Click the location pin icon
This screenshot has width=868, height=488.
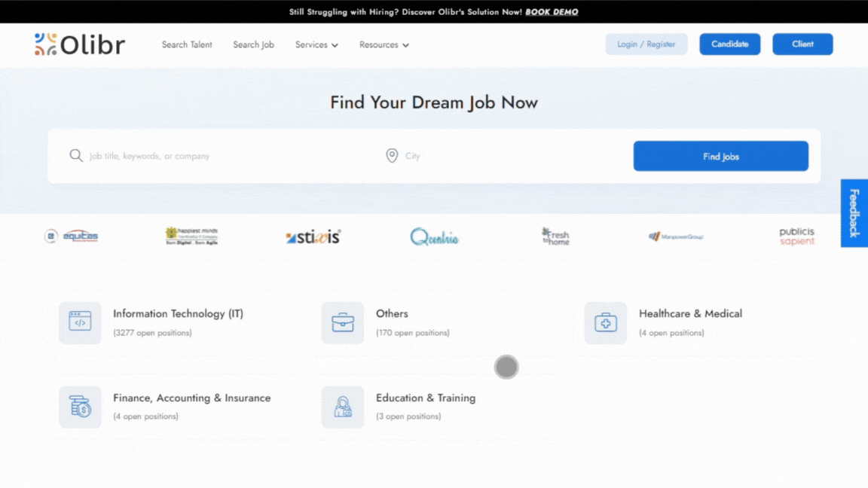(392, 156)
